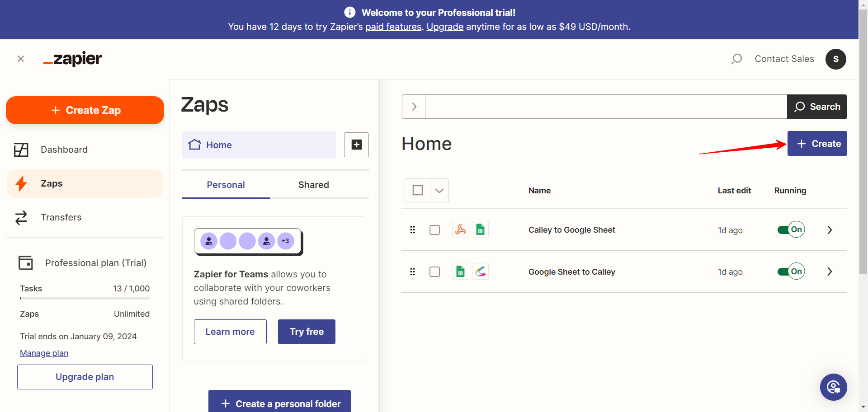868x412 pixels.
Task: Click the Tasks usage progress bar
Action: [x=85, y=298]
